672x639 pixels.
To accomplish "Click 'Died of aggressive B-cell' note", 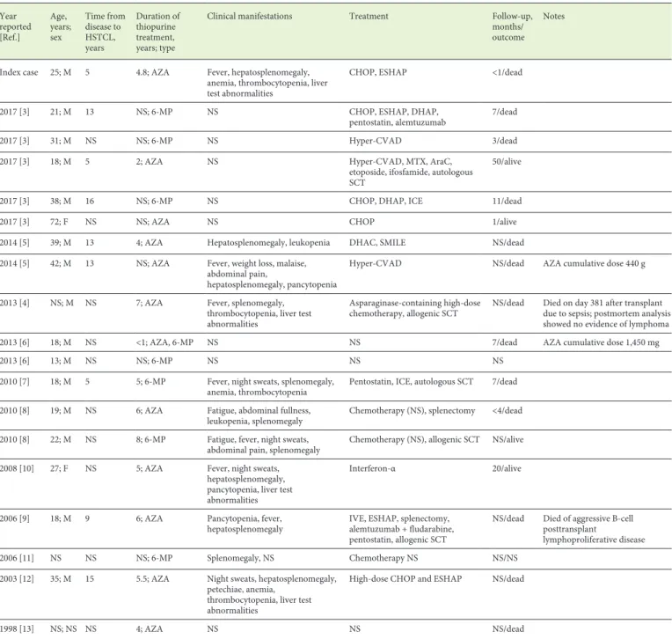I will coord(594,529).
